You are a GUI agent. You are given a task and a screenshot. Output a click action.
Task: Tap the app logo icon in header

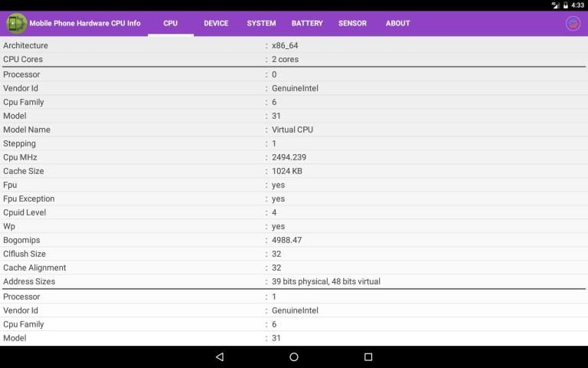pyautogui.click(x=16, y=23)
